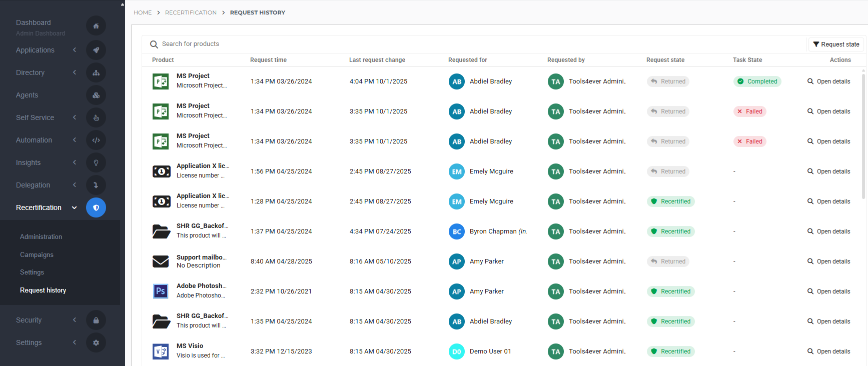Click the Automation code icon
The height and width of the screenshot is (366, 868).
(x=96, y=140)
